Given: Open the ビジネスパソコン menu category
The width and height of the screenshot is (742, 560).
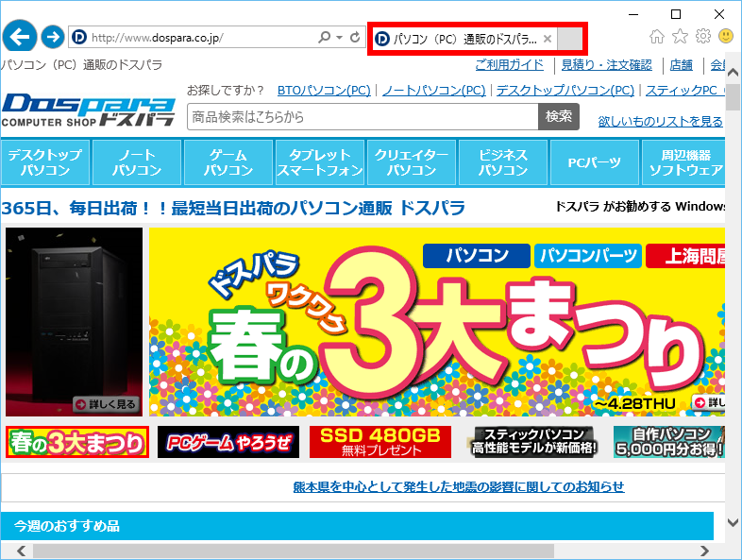Looking at the screenshot, I should tap(503, 162).
